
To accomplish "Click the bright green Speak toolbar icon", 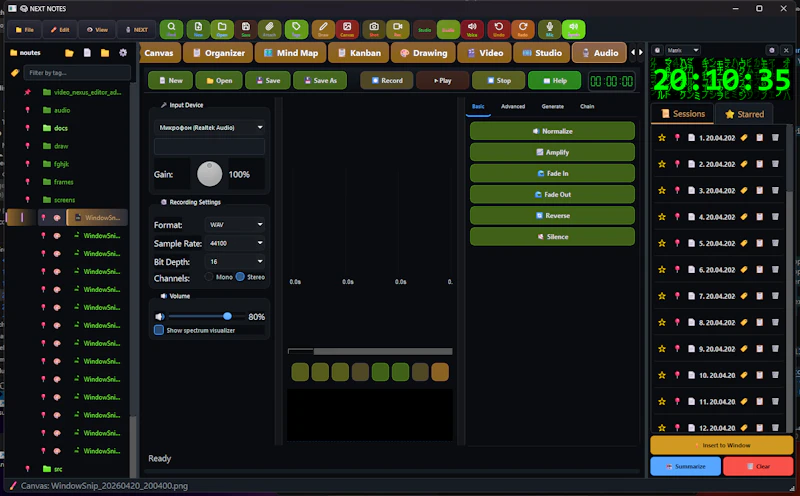I will click(x=573, y=29).
